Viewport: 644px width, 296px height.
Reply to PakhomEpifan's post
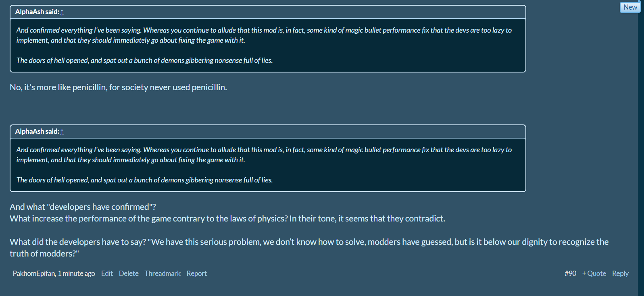[620, 273]
